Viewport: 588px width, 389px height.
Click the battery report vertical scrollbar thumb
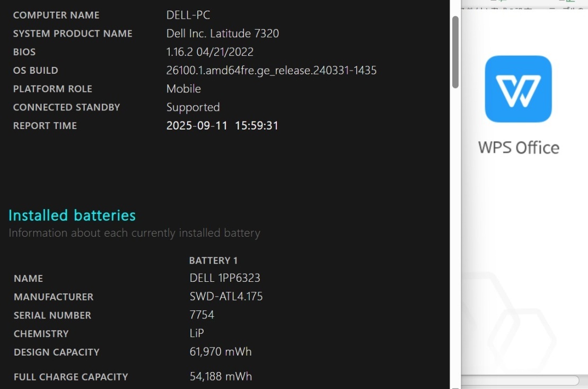(455, 51)
